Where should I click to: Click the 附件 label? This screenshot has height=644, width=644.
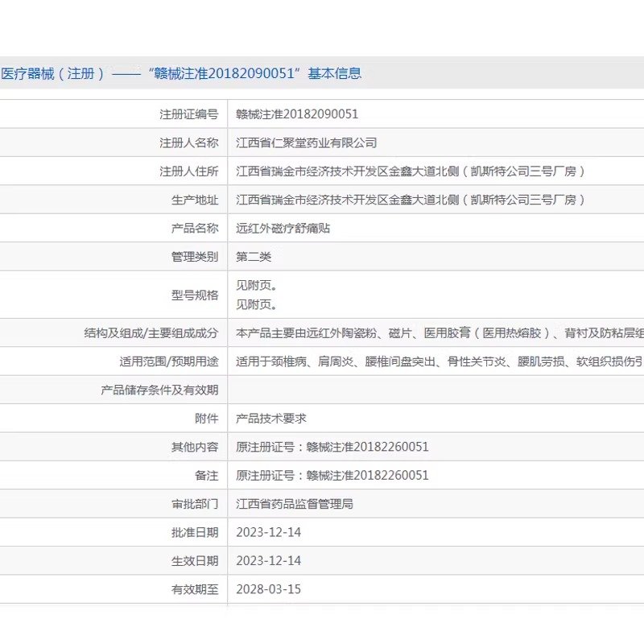[207, 419]
